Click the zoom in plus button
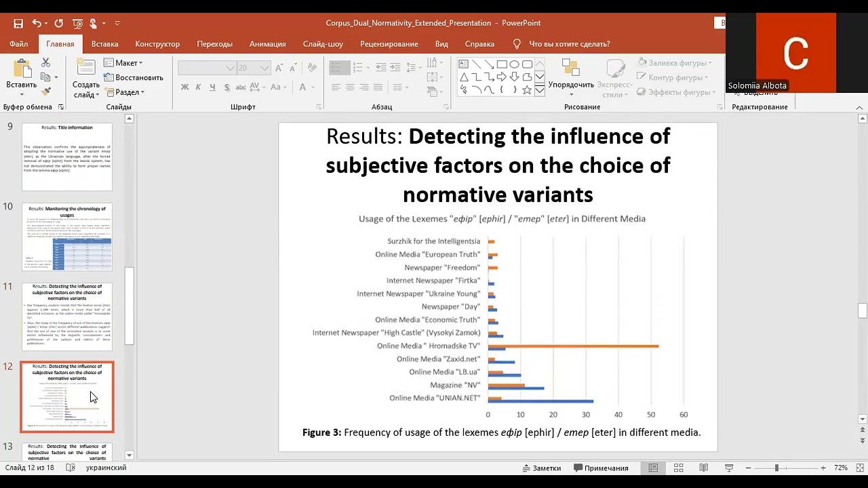Image resolution: width=868 pixels, height=488 pixels. 823,468
